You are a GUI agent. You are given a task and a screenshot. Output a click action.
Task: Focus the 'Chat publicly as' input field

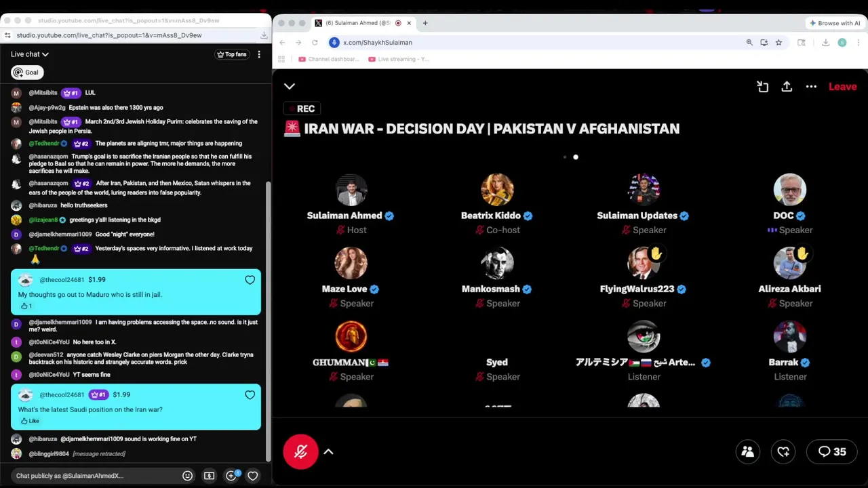click(95, 476)
